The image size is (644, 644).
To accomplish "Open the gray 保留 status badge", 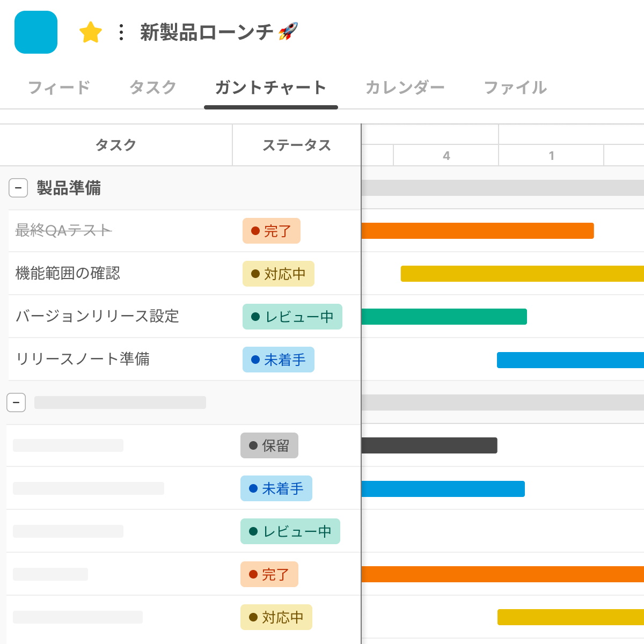I will point(269,445).
